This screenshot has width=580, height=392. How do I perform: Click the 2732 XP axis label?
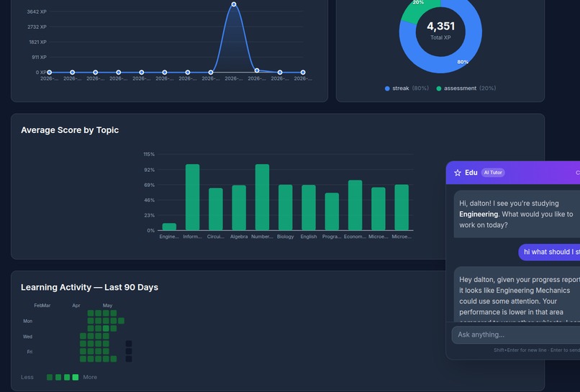pos(37,27)
